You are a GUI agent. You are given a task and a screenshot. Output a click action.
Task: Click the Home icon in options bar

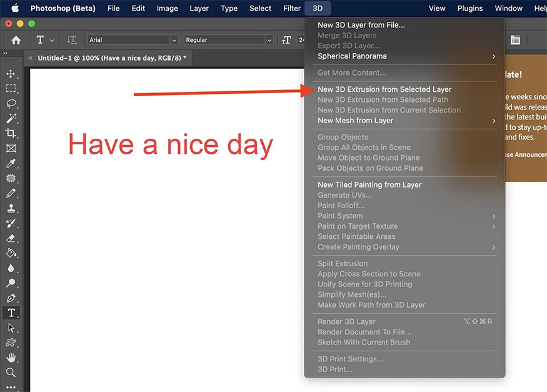(x=16, y=40)
